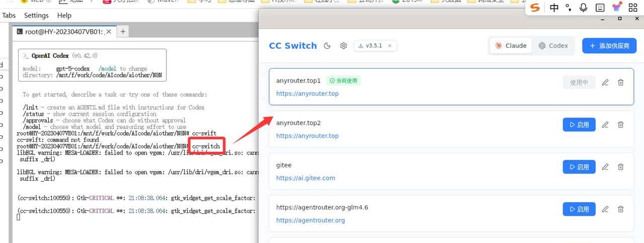This screenshot has width=644, height=243.
Task: Click the skin shirt icon in input toolbar
Action: pos(616,8)
